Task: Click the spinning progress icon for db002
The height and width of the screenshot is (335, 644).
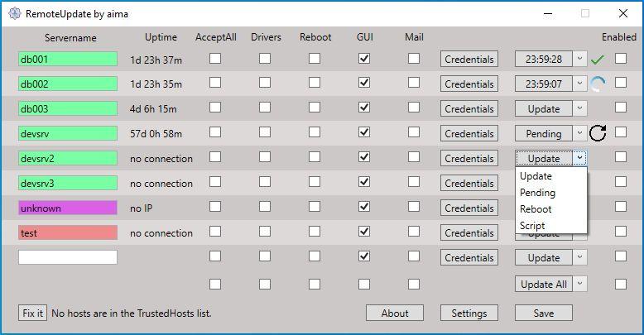Action: pos(598,84)
